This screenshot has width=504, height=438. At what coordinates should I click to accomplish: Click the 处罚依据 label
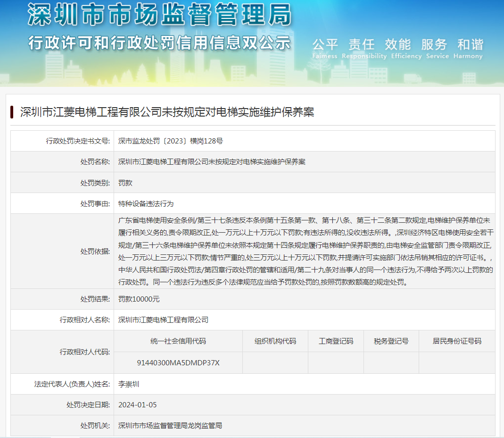(95, 252)
